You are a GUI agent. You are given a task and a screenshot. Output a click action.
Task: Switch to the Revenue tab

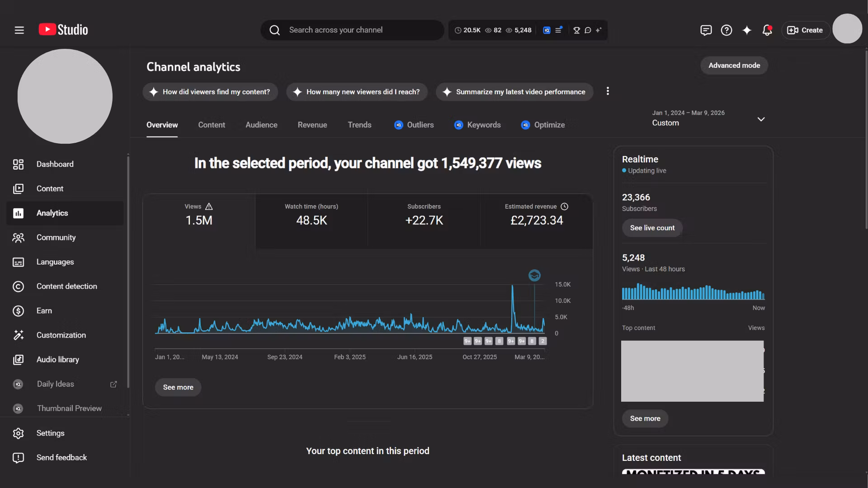(312, 125)
